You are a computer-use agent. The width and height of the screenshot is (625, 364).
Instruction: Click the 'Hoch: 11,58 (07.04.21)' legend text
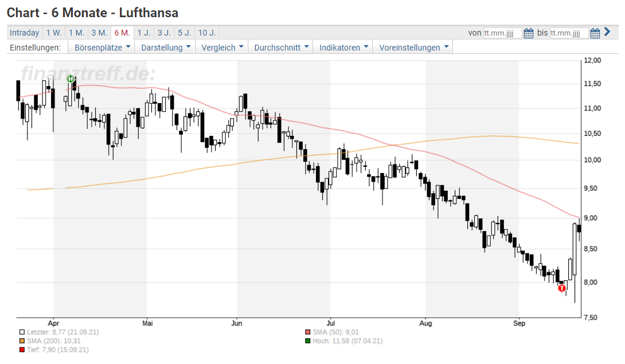pos(347,341)
